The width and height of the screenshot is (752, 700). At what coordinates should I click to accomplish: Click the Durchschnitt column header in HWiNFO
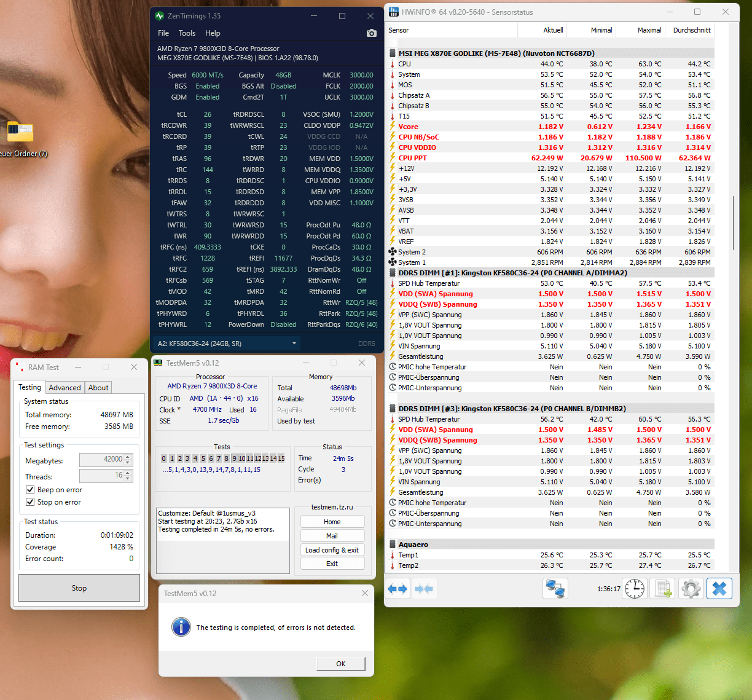coord(690,30)
